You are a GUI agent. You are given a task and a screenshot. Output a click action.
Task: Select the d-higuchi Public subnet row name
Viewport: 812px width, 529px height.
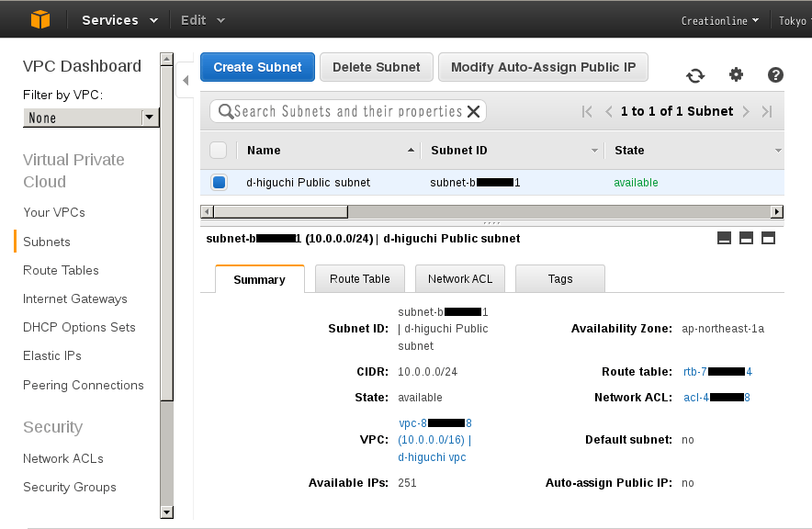[308, 182]
